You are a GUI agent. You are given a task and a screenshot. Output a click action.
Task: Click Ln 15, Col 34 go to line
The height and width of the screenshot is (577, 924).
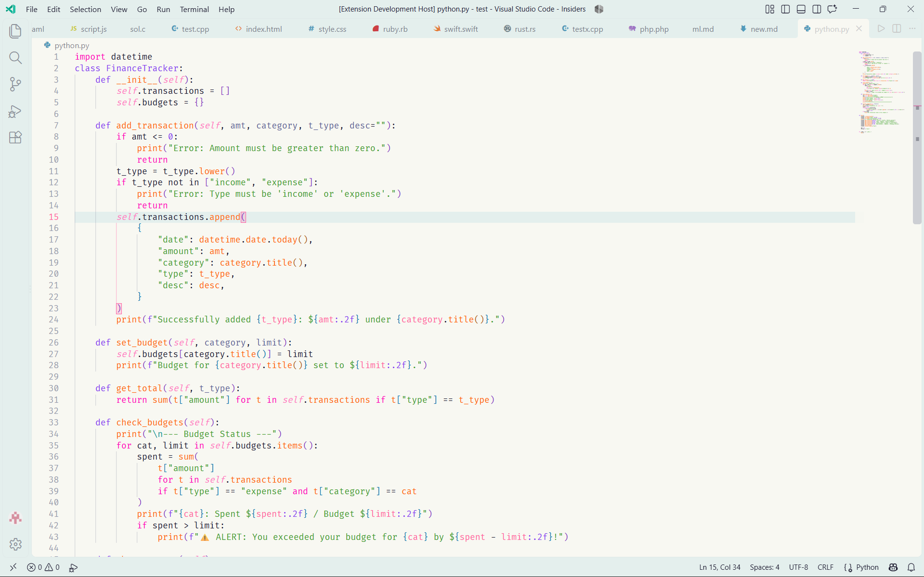[720, 567]
